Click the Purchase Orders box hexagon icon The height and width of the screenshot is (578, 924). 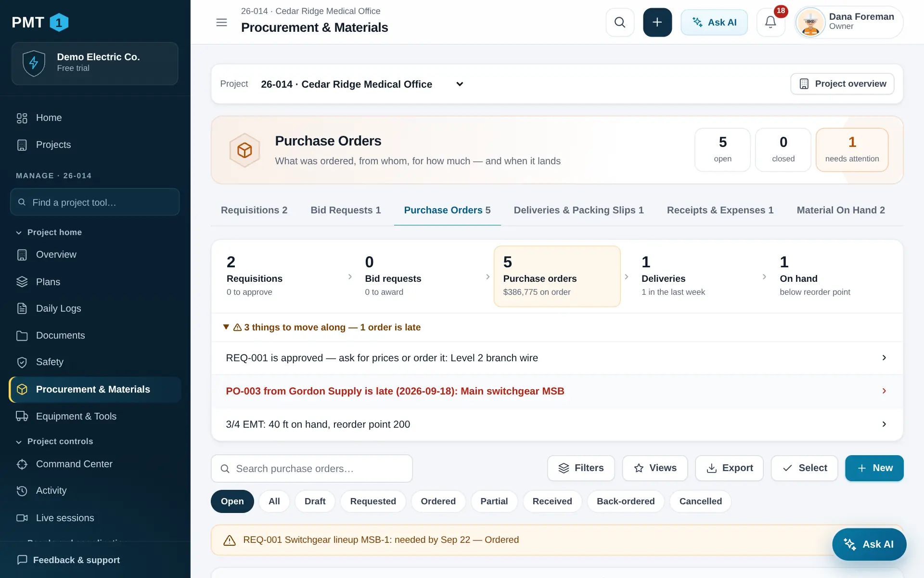point(244,150)
